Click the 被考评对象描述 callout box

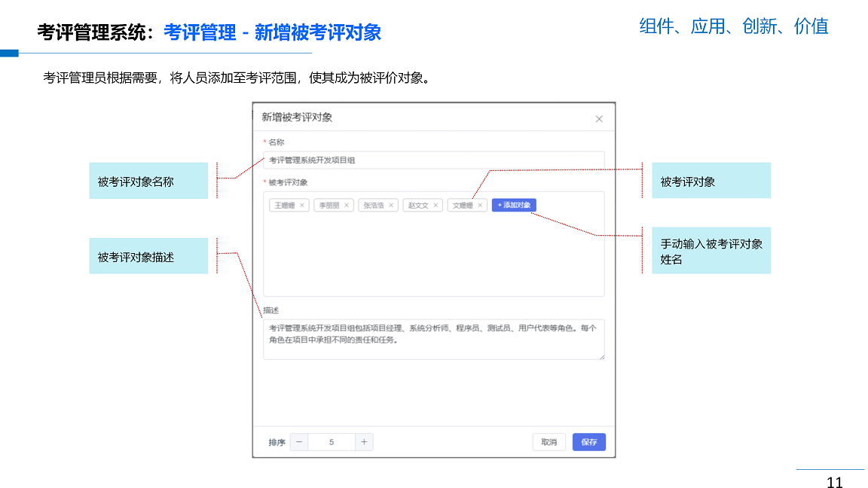tap(148, 256)
